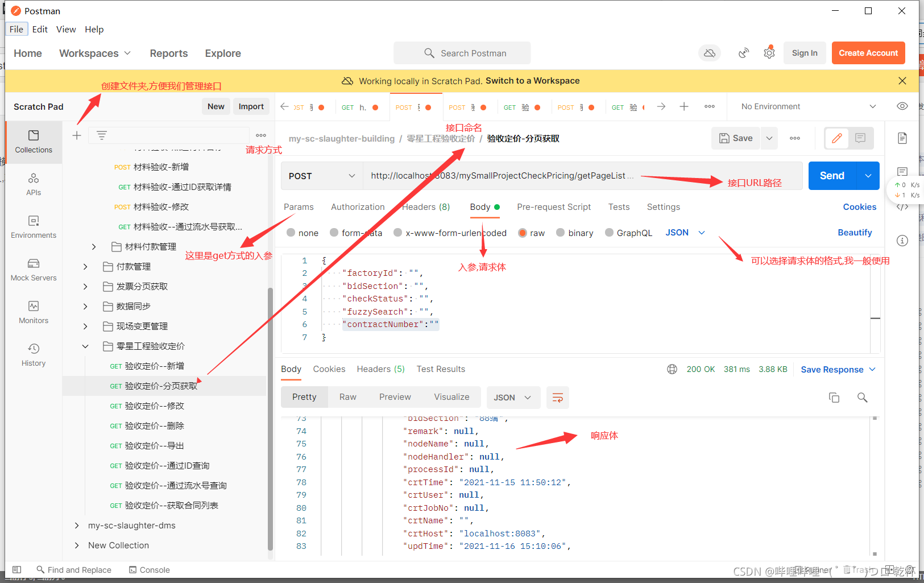Open the collections panel more-options menu

[x=261, y=135]
